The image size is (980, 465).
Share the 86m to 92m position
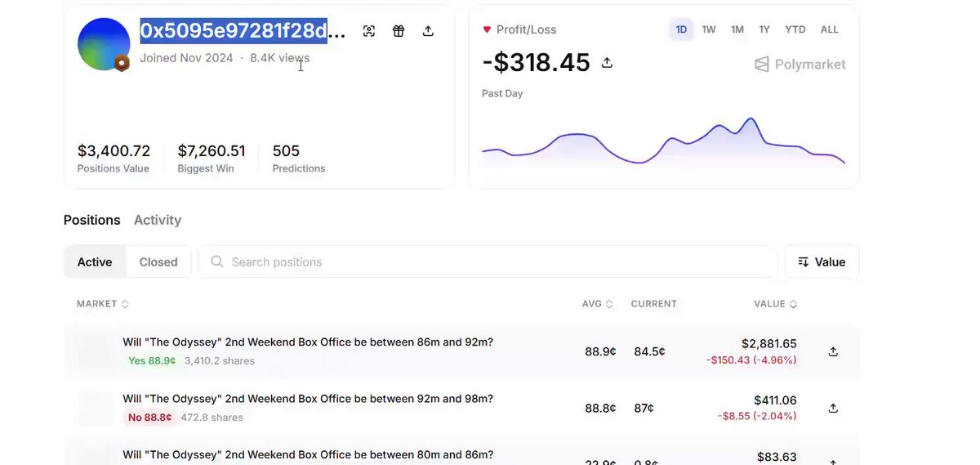(833, 351)
